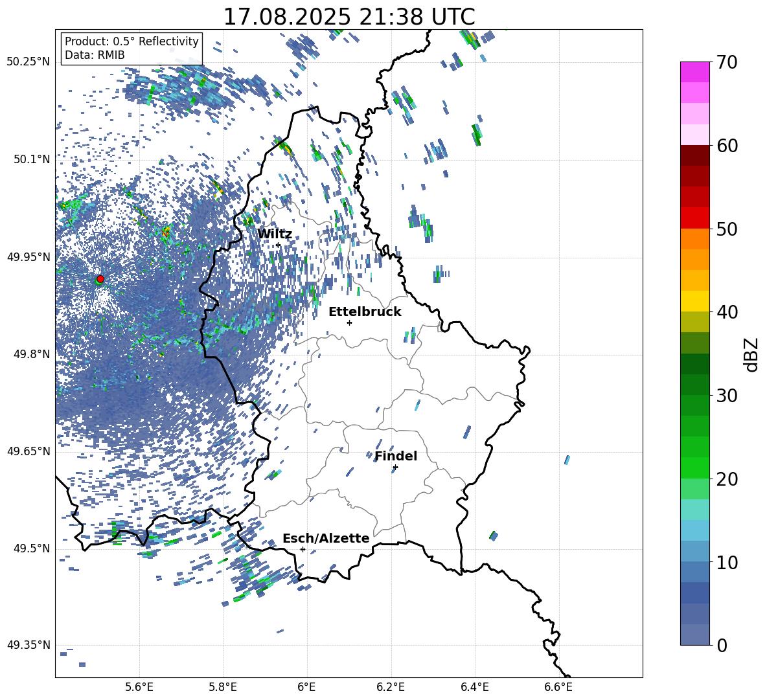The image size is (767, 700).
Task: Click the Wiltz station cross marker
Action: (279, 245)
